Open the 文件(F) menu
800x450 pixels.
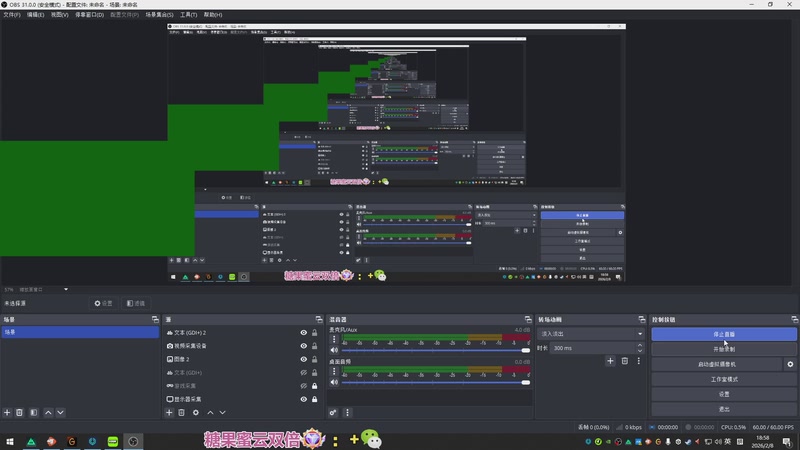12,15
